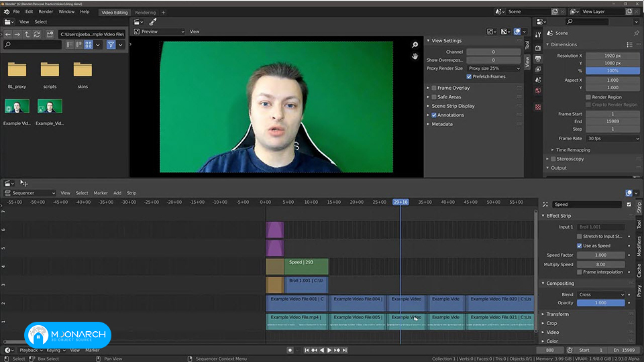Click the file browser refresh icon

point(37,34)
